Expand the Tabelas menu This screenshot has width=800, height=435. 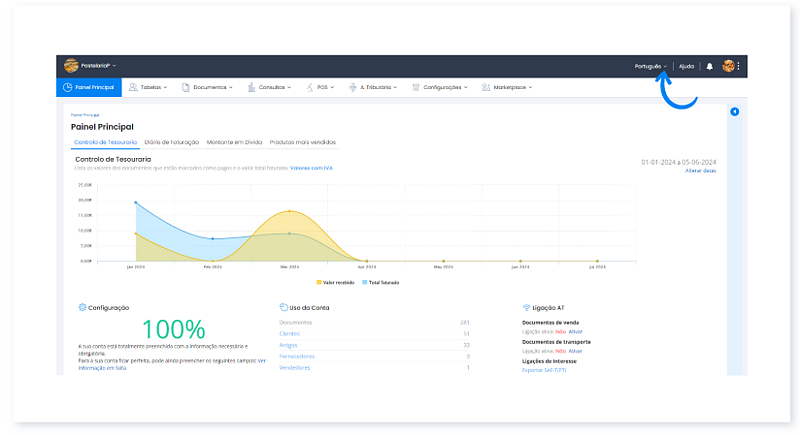point(154,87)
